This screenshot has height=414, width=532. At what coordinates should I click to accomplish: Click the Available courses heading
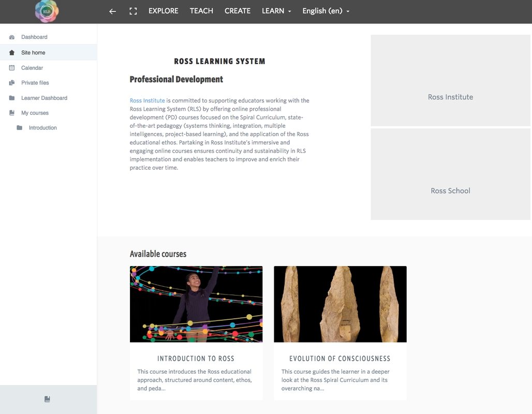(x=158, y=254)
